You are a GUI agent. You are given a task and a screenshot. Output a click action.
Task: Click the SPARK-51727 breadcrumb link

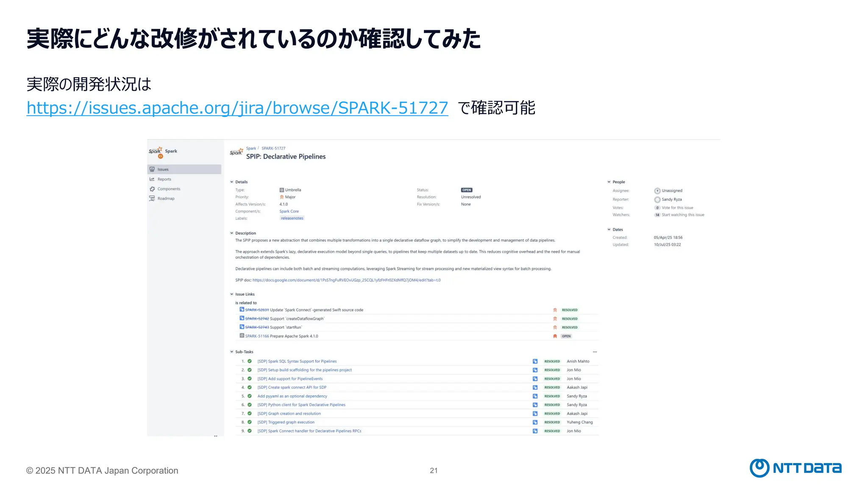tap(273, 148)
